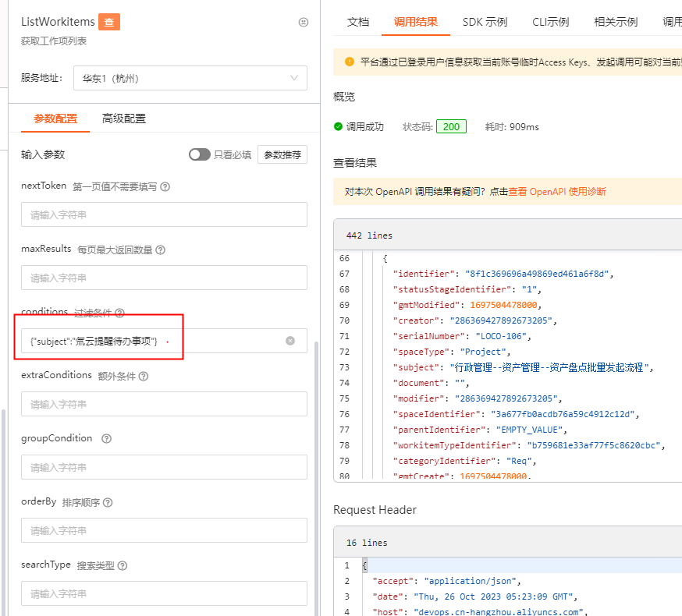Open the help icon next to nextToken
This screenshot has width=682, height=616.
(x=165, y=187)
